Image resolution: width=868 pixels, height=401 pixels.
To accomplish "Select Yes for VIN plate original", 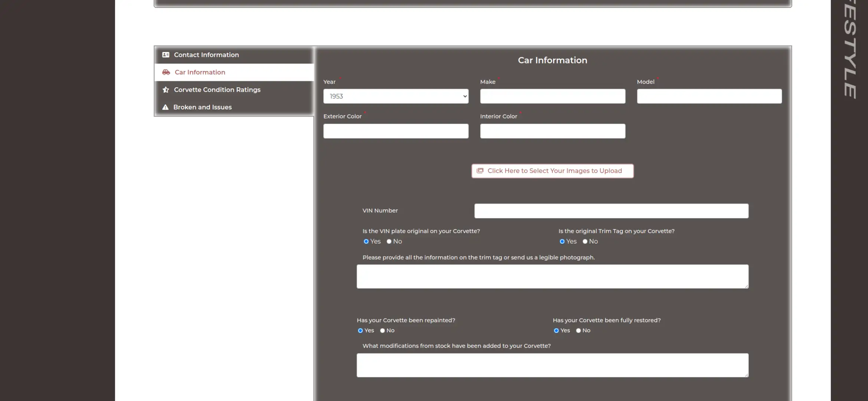I will pyautogui.click(x=366, y=241).
